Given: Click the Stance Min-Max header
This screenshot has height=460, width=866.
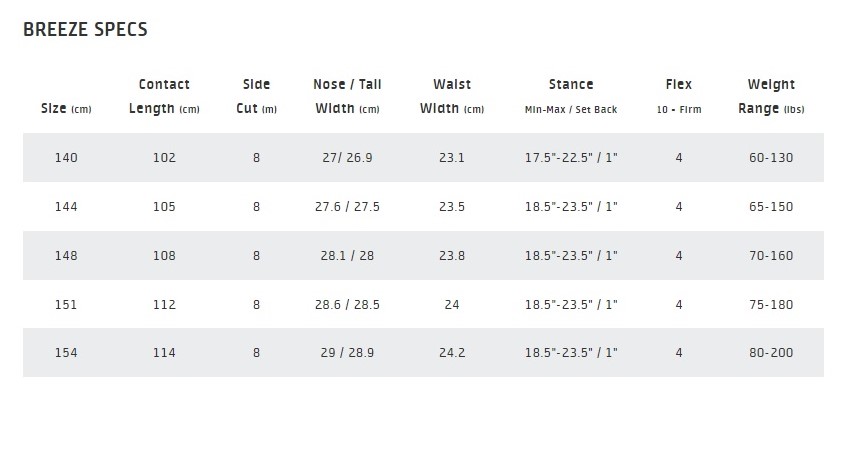Looking at the screenshot, I should tap(571, 96).
